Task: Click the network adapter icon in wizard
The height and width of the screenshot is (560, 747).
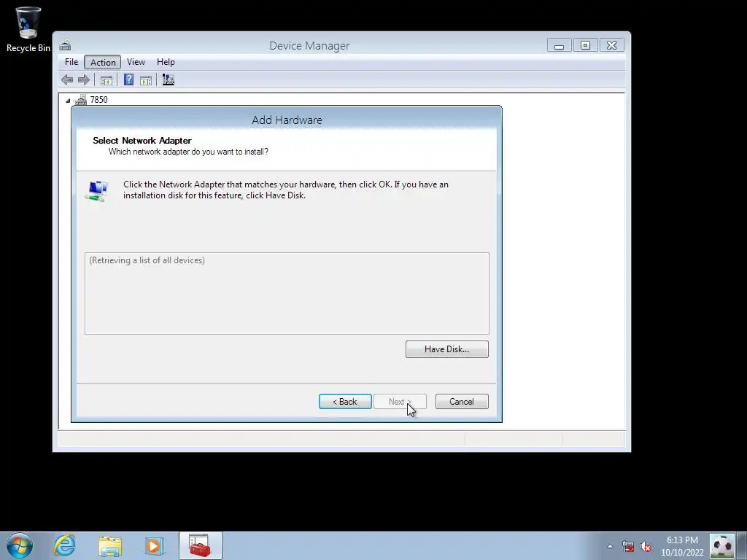Action: [97, 191]
